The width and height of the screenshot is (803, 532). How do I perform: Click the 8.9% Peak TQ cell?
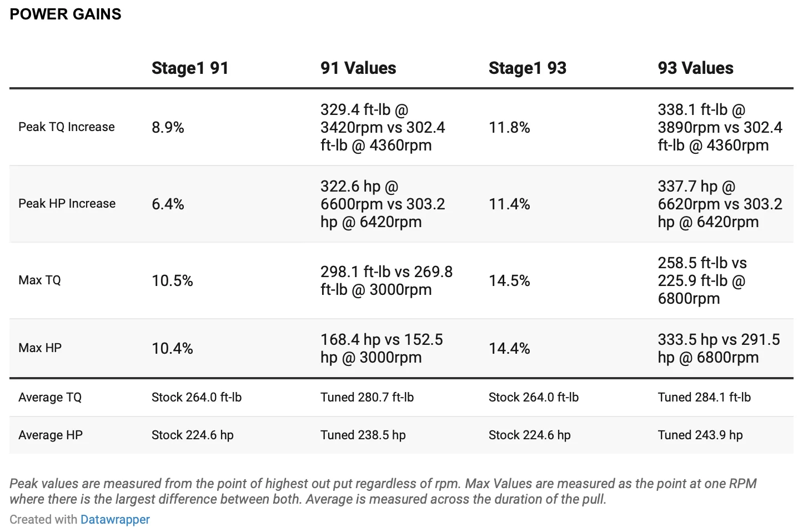tap(168, 128)
